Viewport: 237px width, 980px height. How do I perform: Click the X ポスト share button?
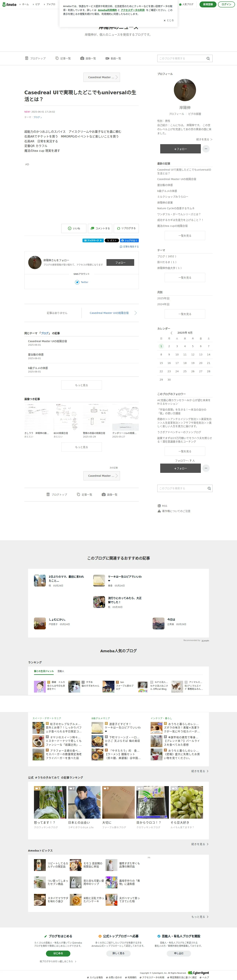pyautogui.click(x=112, y=240)
